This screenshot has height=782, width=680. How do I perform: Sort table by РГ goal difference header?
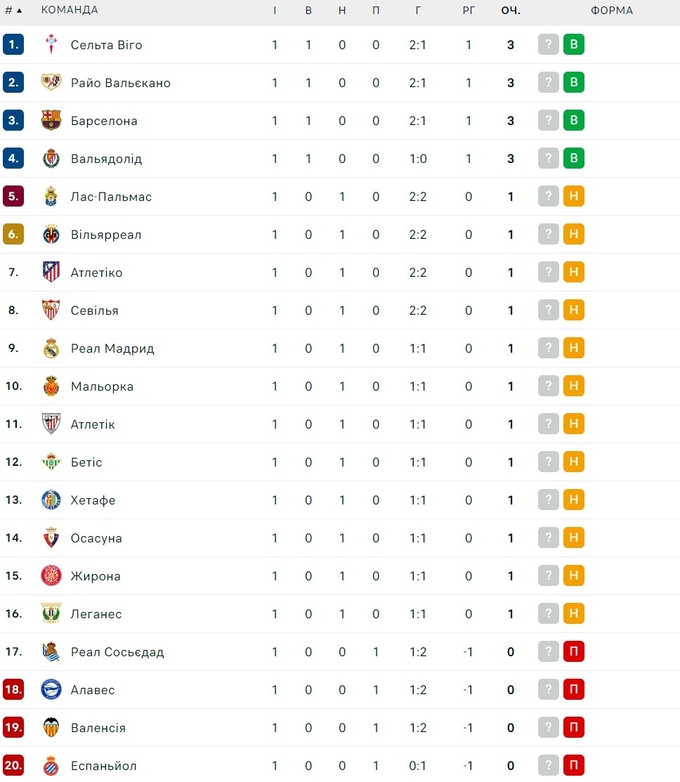(x=468, y=10)
